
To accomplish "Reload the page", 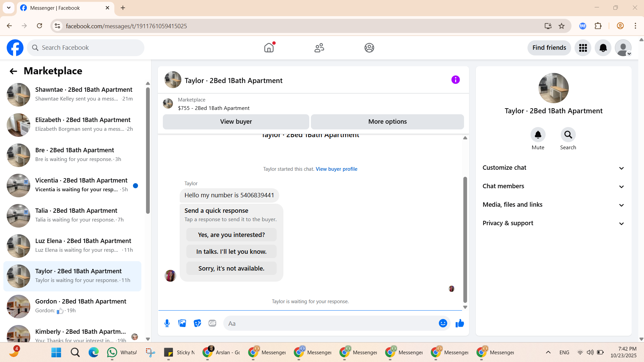I will (x=39, y=26).
